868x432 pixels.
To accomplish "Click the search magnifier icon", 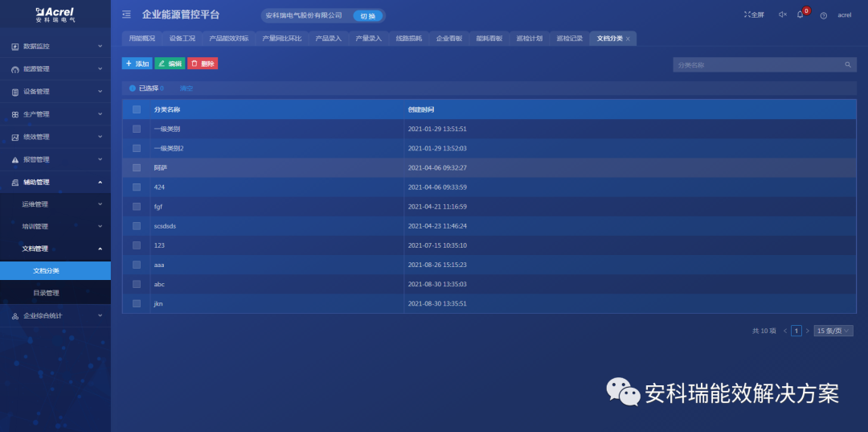I will (x=848, y=65).
